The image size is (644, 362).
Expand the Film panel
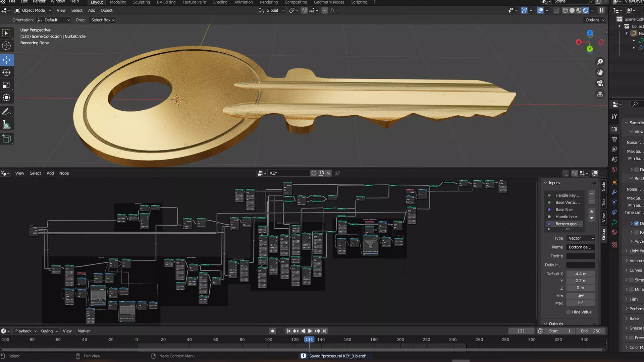point(633,299)
